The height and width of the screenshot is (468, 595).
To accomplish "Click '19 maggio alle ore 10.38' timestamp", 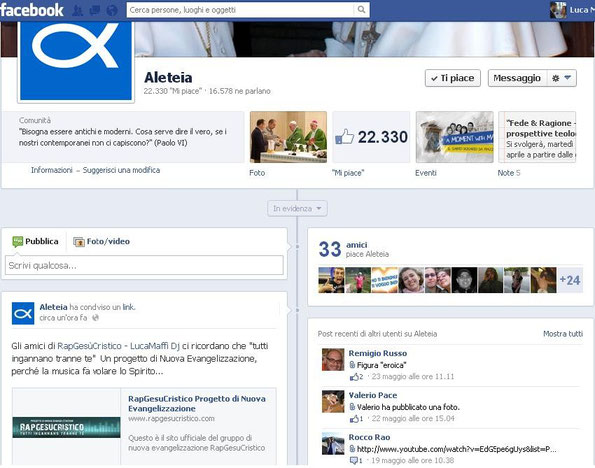I will 413,461.
